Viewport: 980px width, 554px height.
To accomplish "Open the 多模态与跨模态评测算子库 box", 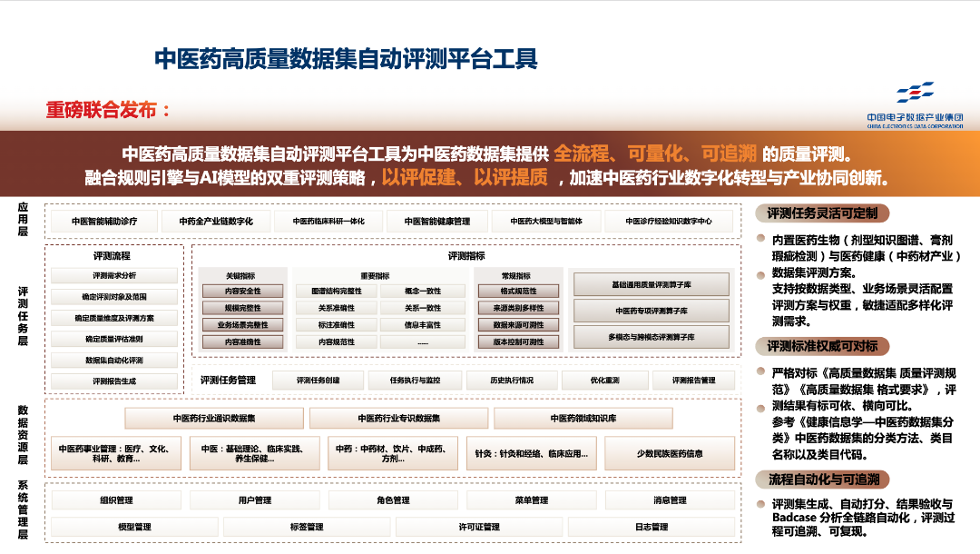I will pos(652,337).
